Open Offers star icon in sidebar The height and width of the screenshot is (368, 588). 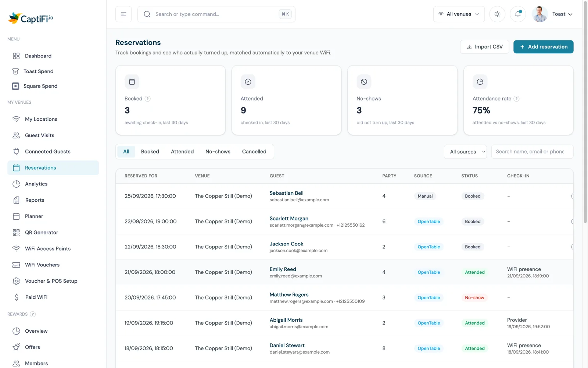click(x=16, y=347)
